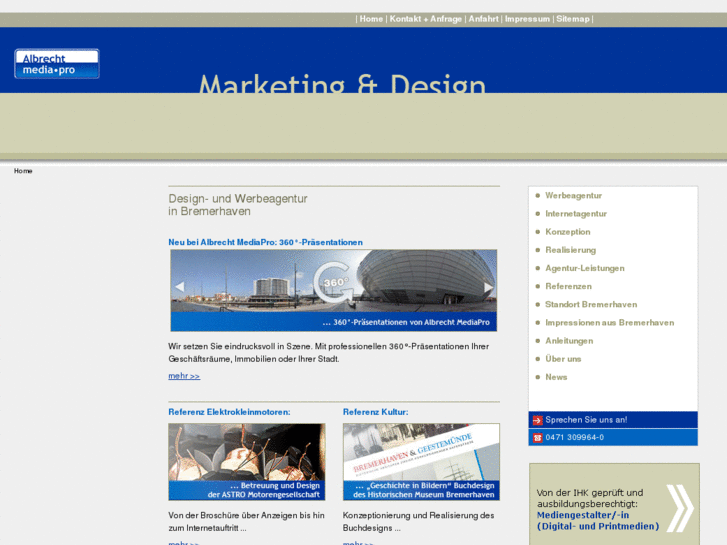Click the right arrow on 360° panorama
The height and width of the screenshot is (545, 727).
pyautogui.click(x=488, y=288)
